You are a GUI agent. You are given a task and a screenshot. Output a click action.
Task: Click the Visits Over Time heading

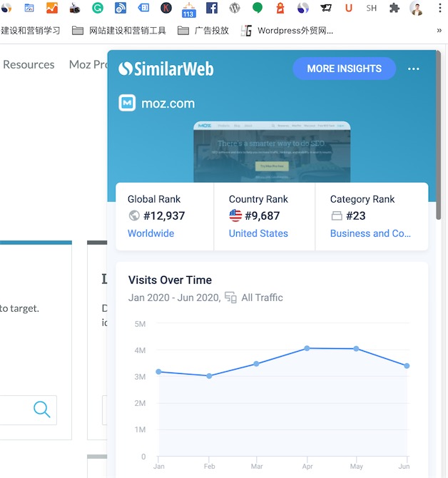pyautogui.click(x=170, y=280)
